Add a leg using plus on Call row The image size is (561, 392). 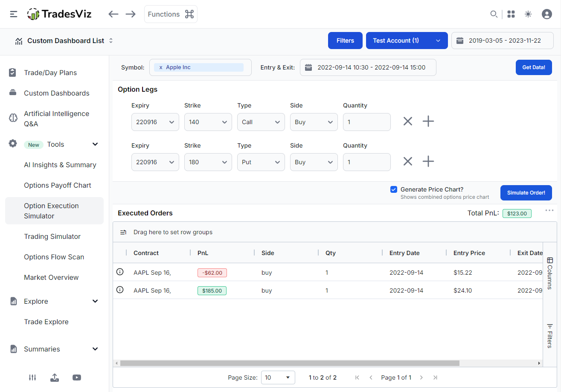tap(428, 122)
